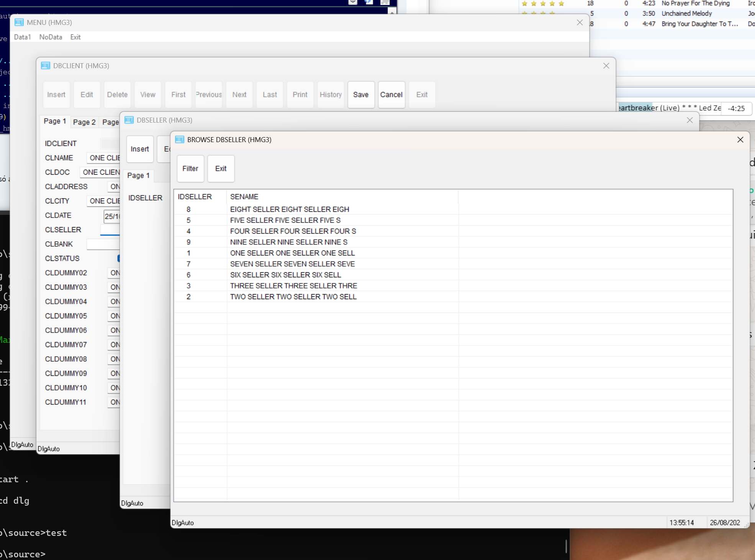Click Insert button in DBSELLER window

(x=139, y=149)
